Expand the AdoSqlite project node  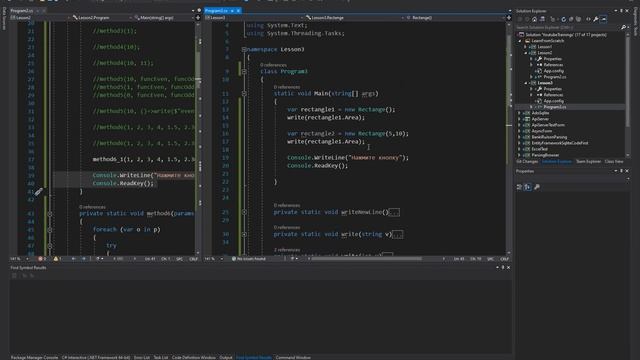pyautogui.click(x=520, y=113)
